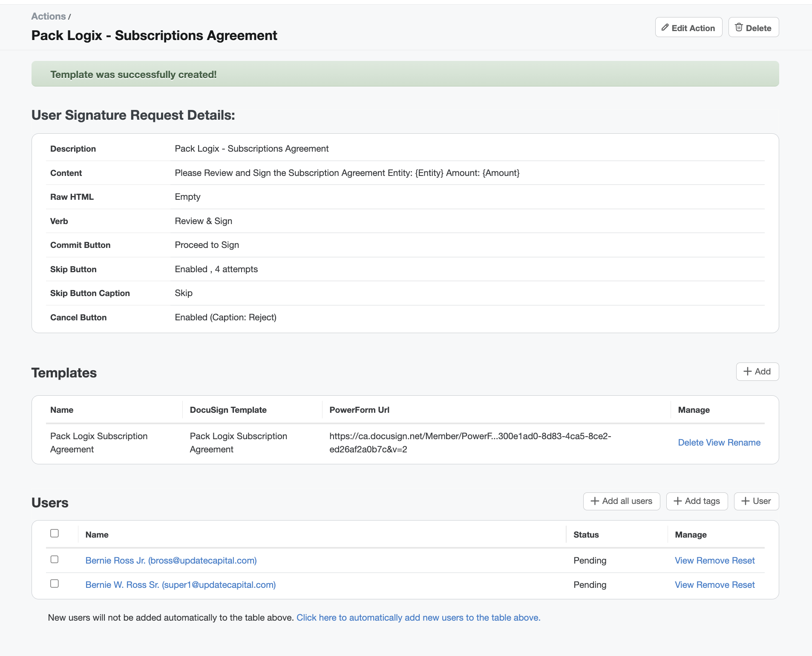Click the "Verb" row label
This screenshot has height=656, width=812.
pyautogui.click(x=59, y=221)
